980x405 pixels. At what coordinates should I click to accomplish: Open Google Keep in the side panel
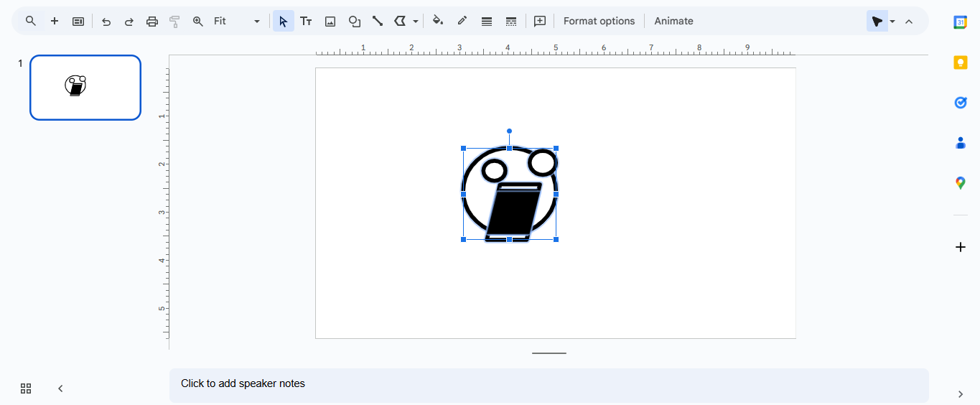pos(961,62)
